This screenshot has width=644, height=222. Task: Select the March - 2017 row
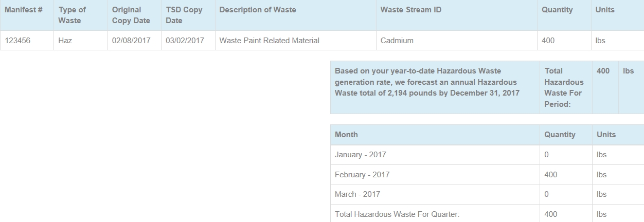tap(487, 194)
